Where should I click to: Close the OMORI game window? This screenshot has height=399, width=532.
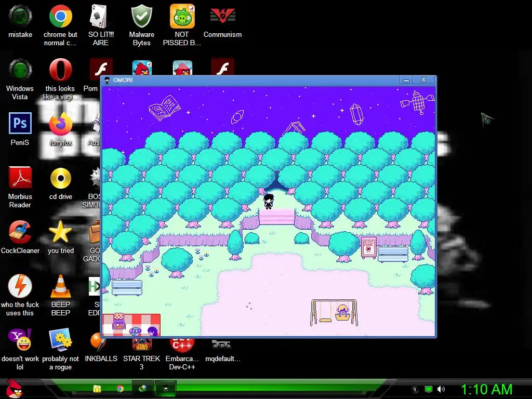[x=423, y=80]
